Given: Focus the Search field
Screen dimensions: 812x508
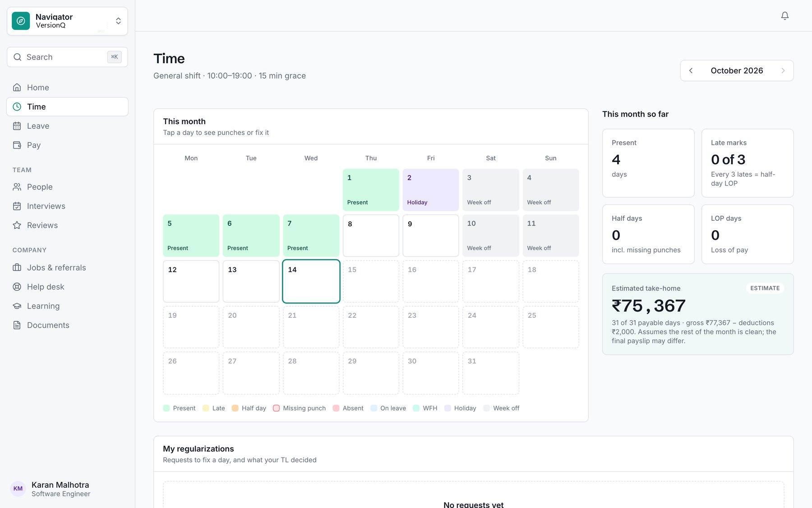Looking at the screenshot, I should 67,57.
